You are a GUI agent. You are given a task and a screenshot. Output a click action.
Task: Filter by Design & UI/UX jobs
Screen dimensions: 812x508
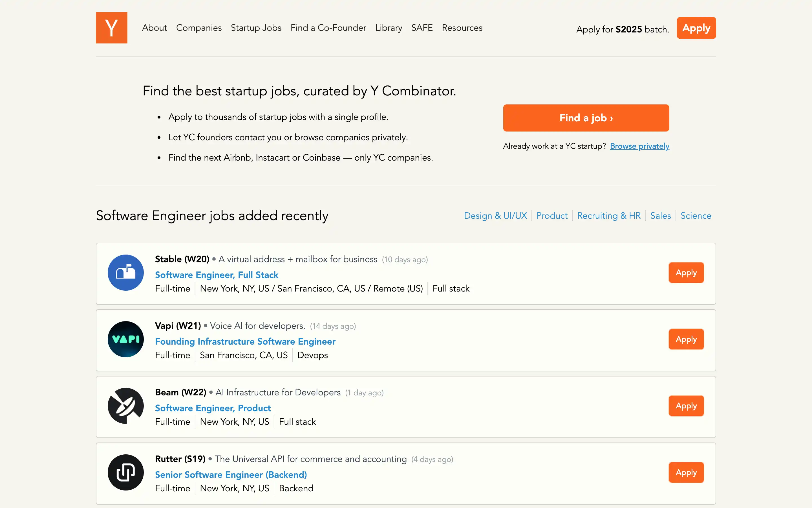[495, 216]
